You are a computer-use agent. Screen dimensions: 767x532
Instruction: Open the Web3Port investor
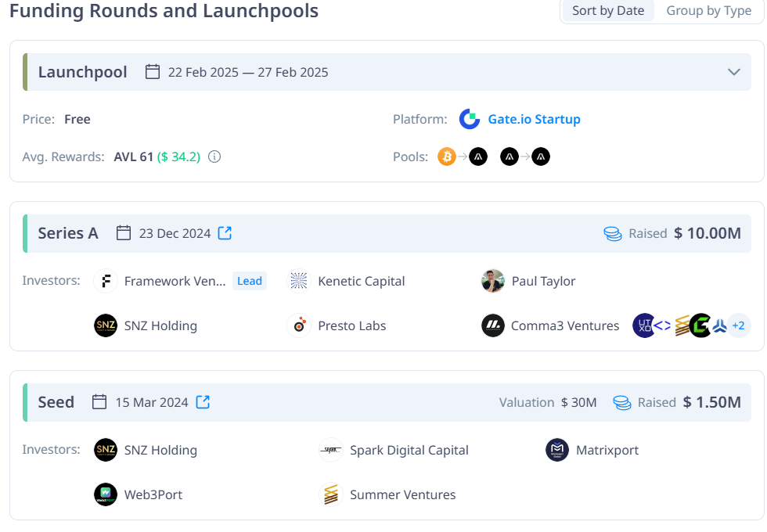point(153,494)
